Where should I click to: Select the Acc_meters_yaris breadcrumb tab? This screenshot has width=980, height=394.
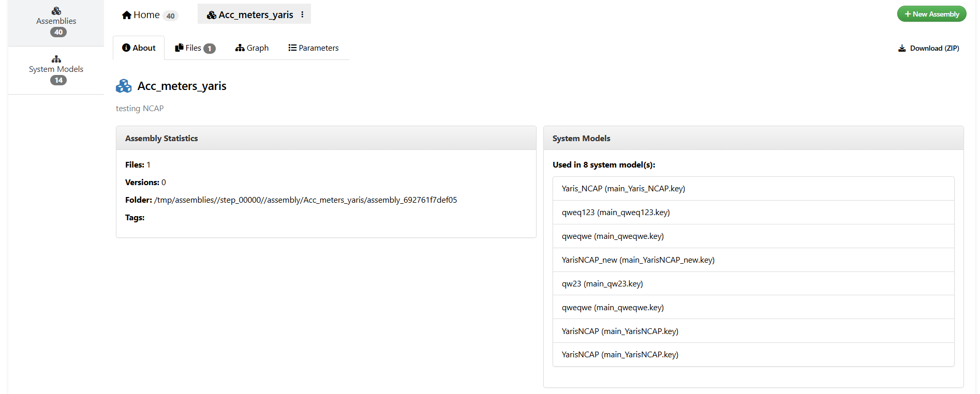click(x=250, y=14)
